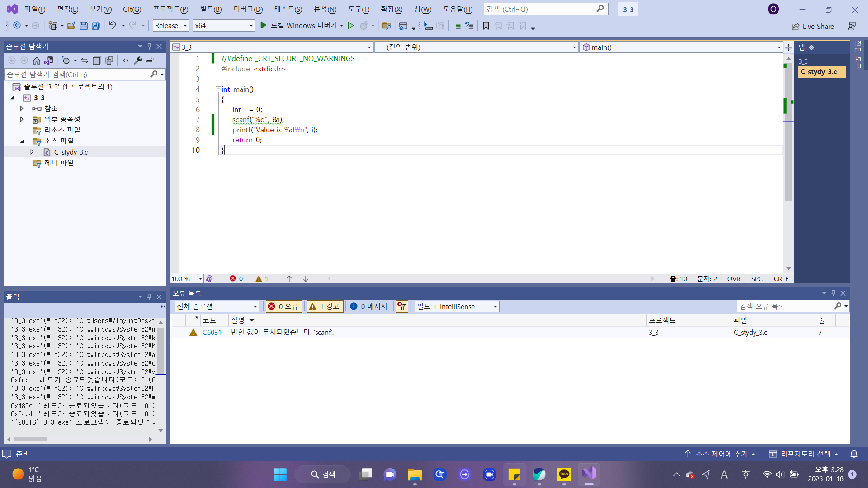Toggle the 0 메시지 messages filter
The width and height of the screenshot is (868, 488).
click(x=369, y=306)
